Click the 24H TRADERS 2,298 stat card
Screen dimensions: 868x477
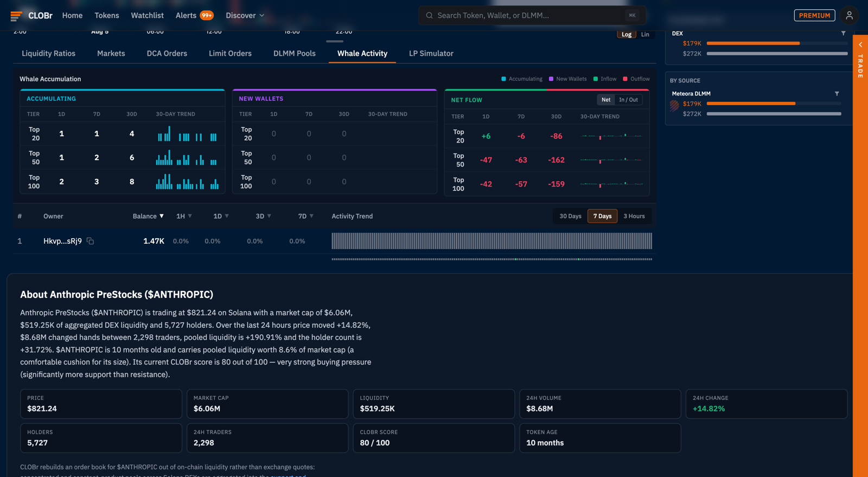267,438
